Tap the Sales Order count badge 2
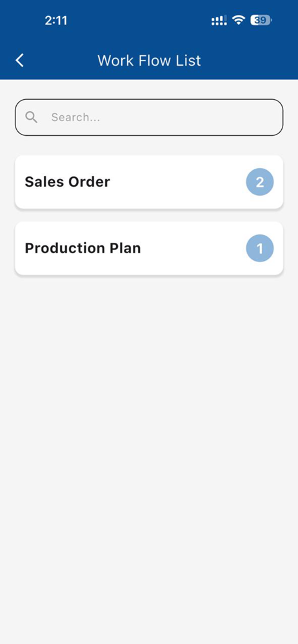This screenshot has width=298, height=644. click(x=260, y=182)
